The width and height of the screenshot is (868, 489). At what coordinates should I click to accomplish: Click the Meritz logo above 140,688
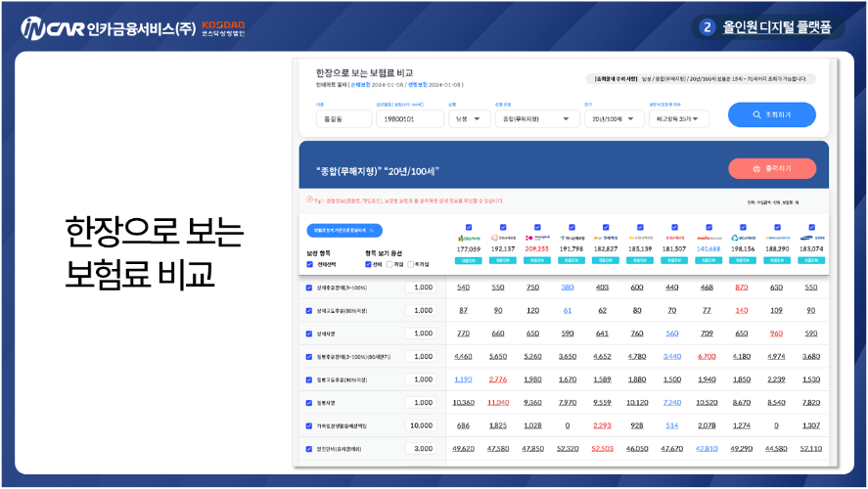[708, 238]
